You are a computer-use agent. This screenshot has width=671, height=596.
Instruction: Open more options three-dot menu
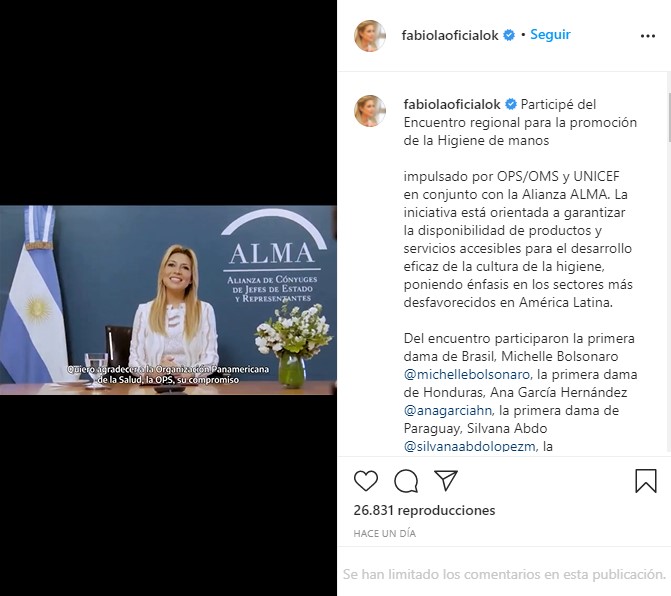[x=648, y=36]
